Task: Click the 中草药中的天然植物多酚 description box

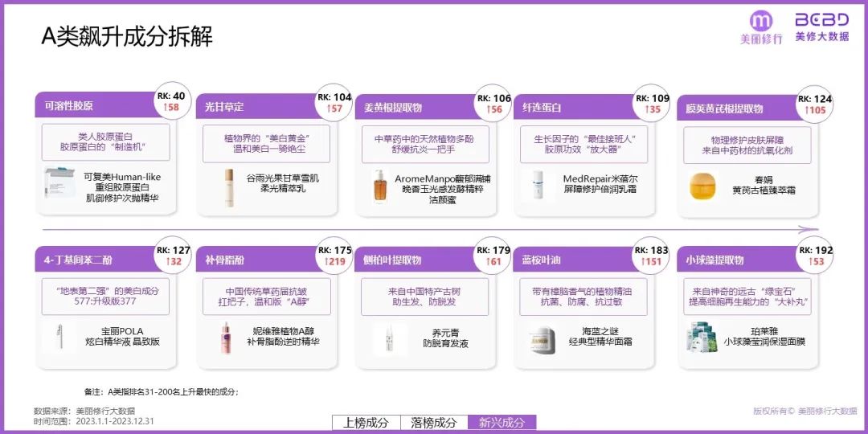Action: click(x=425, y=145)
